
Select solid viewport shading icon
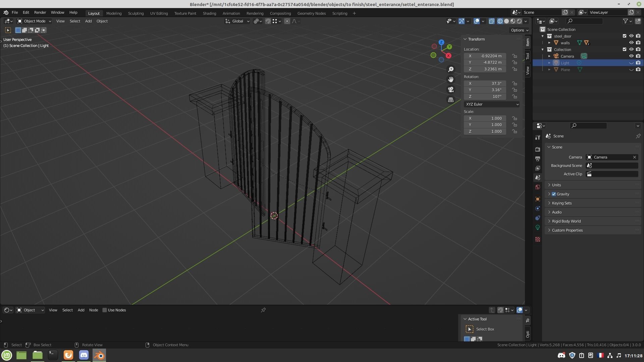pyautogui.click(x=506, y=21)
